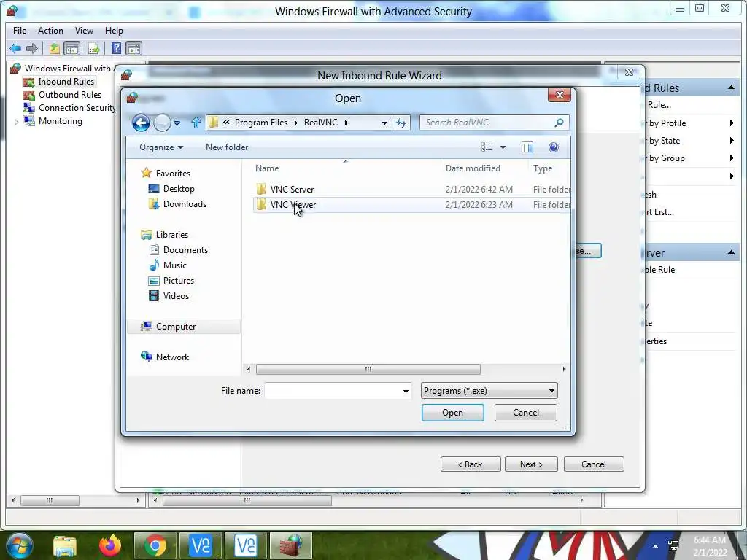Go back in the Open dialog
The width and height of the screenshot is (747, 560).
point(141,122)
